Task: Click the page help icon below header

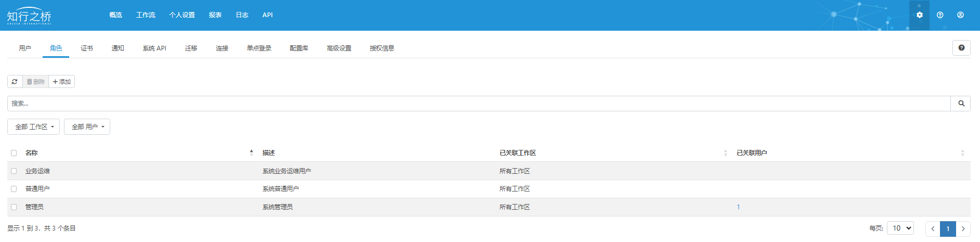Action: (x=961, y=48)
